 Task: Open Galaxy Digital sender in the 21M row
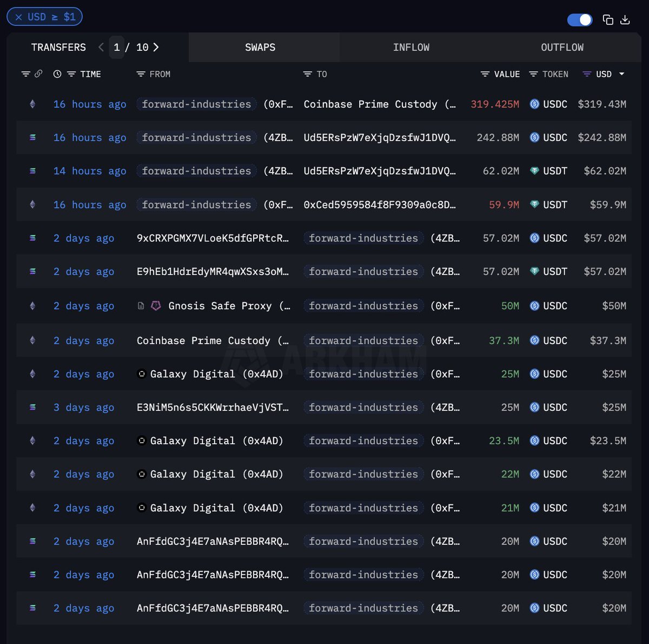216,508
